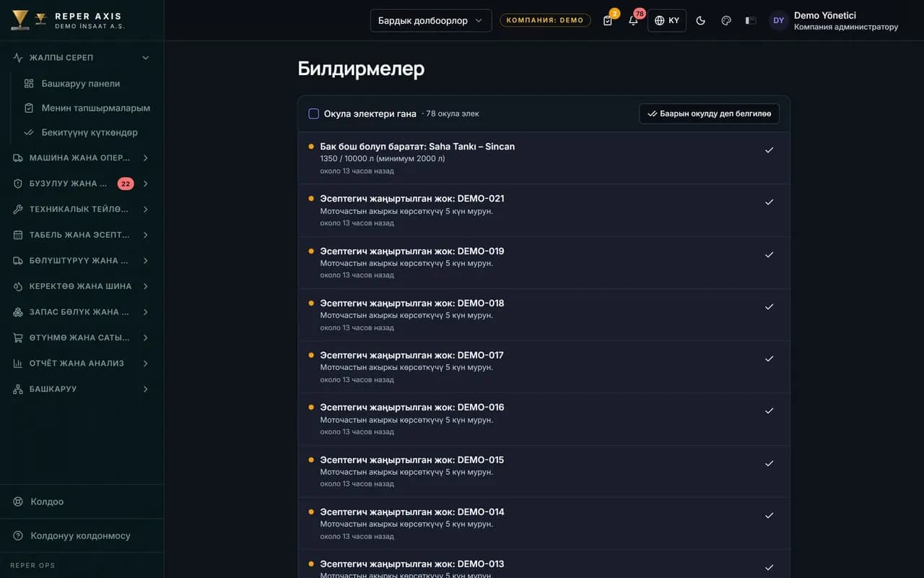Viewport: 924px width, 578px height.
Task: Mark DEMO-019 notification as read
Action: pos(769,254)
